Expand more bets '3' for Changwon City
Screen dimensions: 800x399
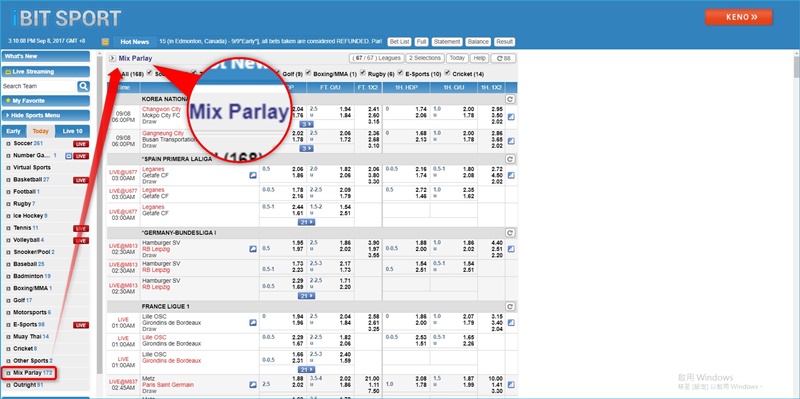[306, 124]
